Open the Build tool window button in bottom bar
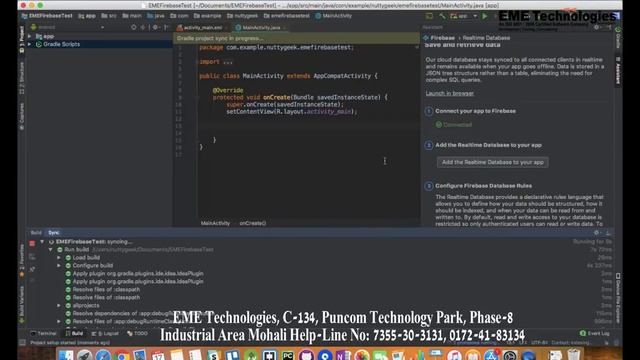The image size is (640, 360). (x=74, y=333)
